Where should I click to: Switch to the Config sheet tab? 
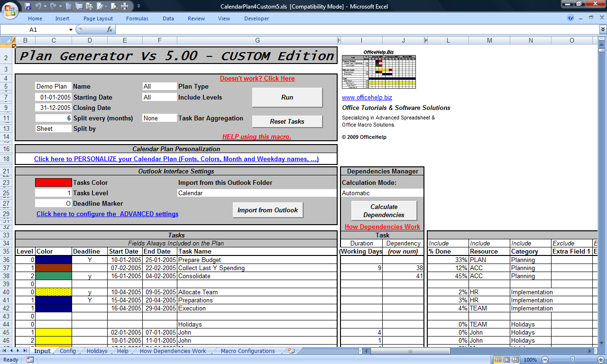tap(67, 351)
